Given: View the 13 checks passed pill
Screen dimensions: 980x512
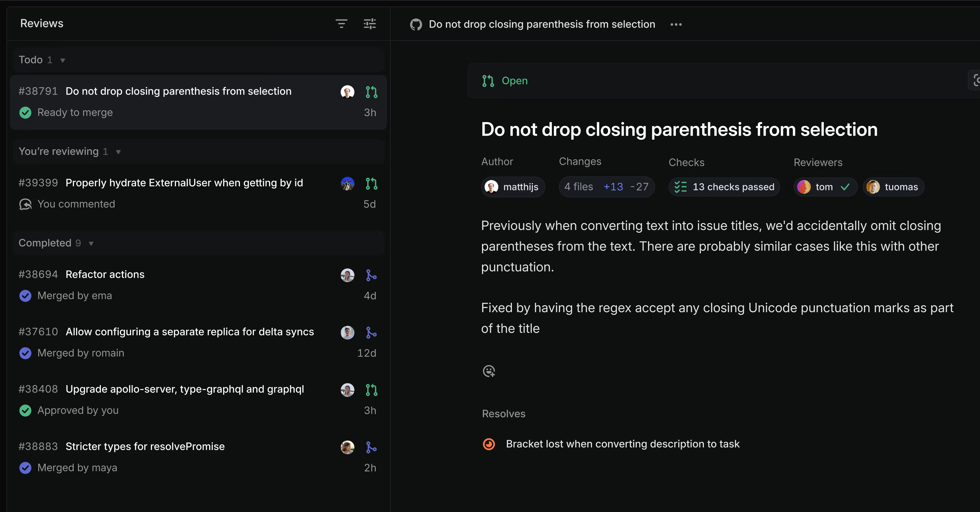Looking at the screenshot, I should (724, 187).
